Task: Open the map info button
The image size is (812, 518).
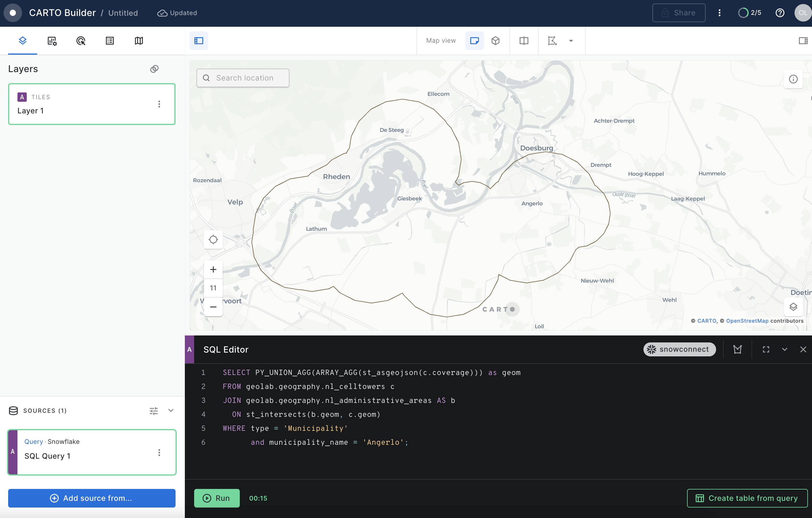Action: (x=793, y=79)
